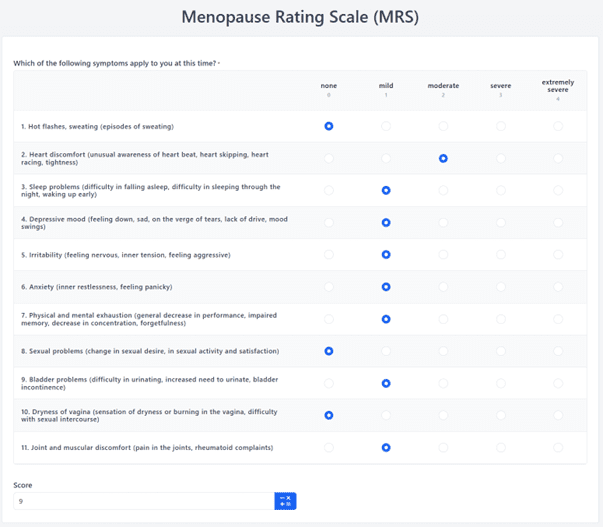
Task: Choose 'none' for Heart discomfort
Action: coord(329,158)
